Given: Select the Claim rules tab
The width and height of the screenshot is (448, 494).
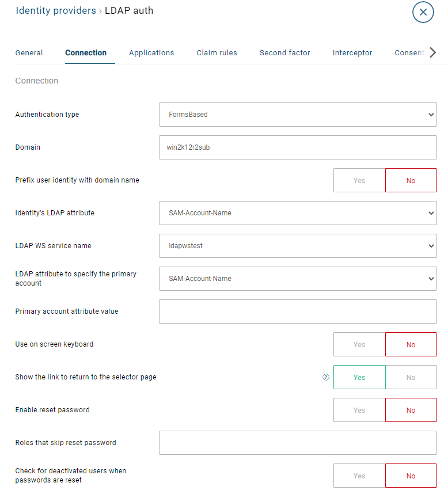Looking at the screenshot, I should (x=217, y=52).
